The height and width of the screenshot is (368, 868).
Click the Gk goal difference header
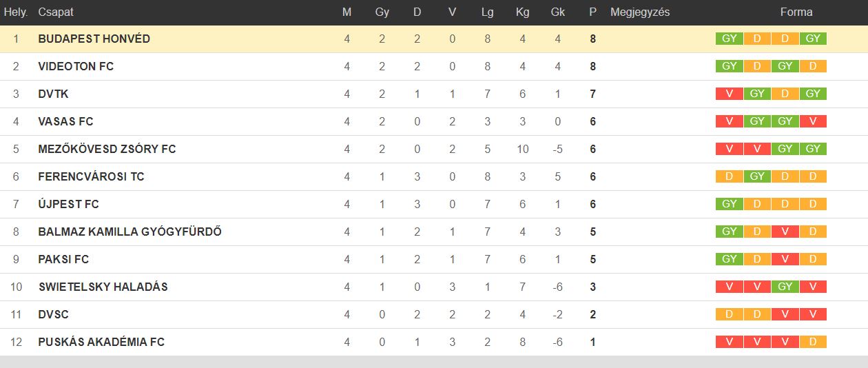click(557, 12)
